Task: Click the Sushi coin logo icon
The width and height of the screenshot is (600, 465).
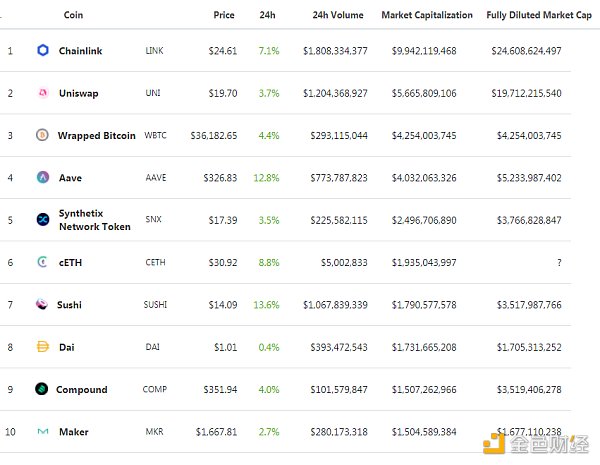Action: 42,305
